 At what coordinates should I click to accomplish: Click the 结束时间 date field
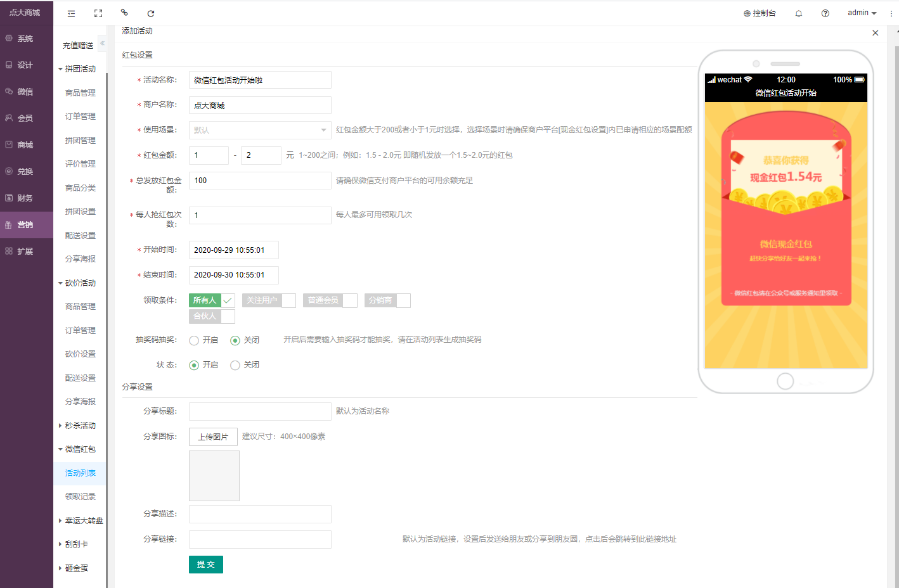pos(234,275)
